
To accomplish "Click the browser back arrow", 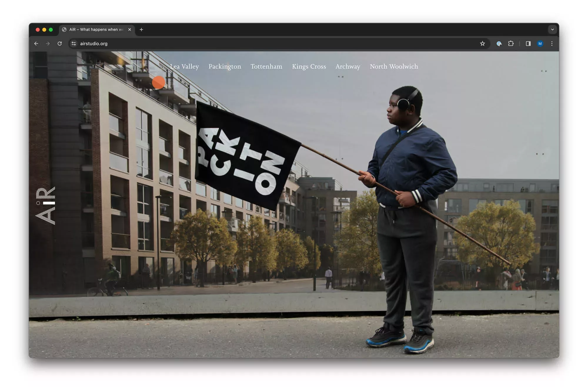I will pyautogui.click(x=36, y=43).
